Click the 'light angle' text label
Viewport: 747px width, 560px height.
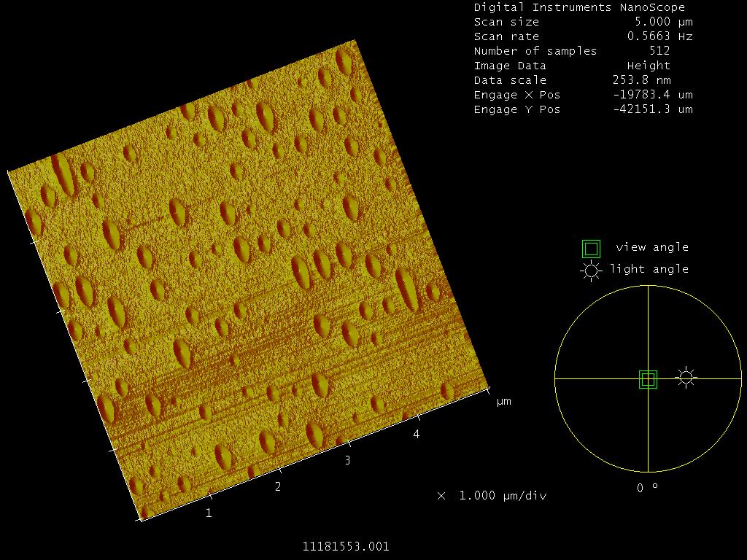[x=649, y=269]
